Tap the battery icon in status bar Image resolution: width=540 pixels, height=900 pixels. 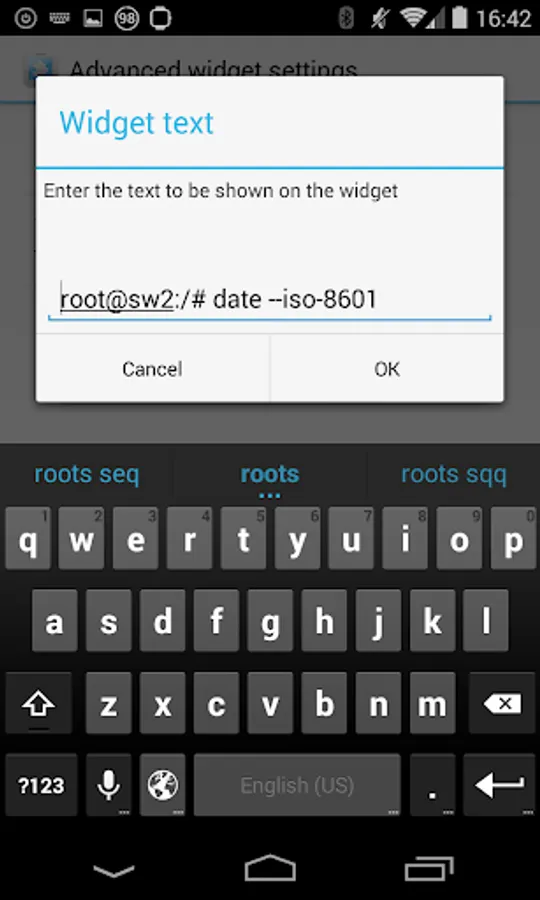pyautogui.click(x=459, y=18)
